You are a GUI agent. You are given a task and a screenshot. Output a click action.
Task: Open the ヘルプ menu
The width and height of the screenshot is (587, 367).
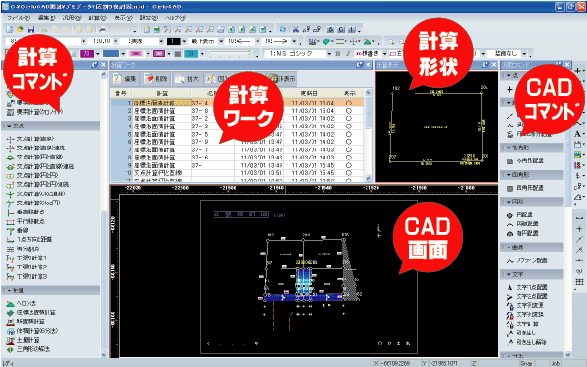(176, 18)
